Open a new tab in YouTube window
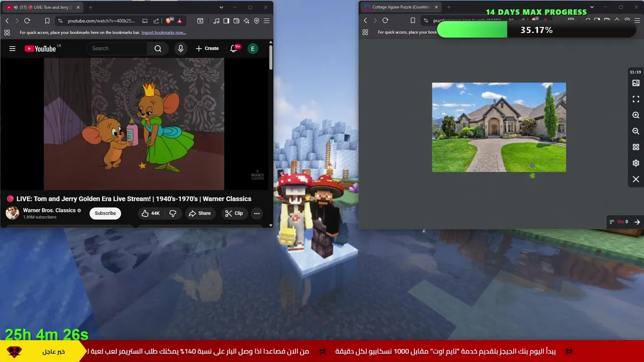 [x=91, y=8]
